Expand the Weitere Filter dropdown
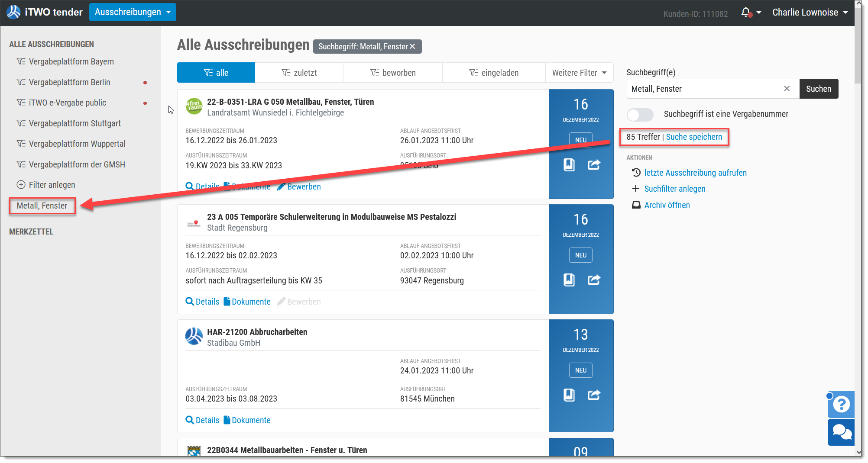 [579, 73]
